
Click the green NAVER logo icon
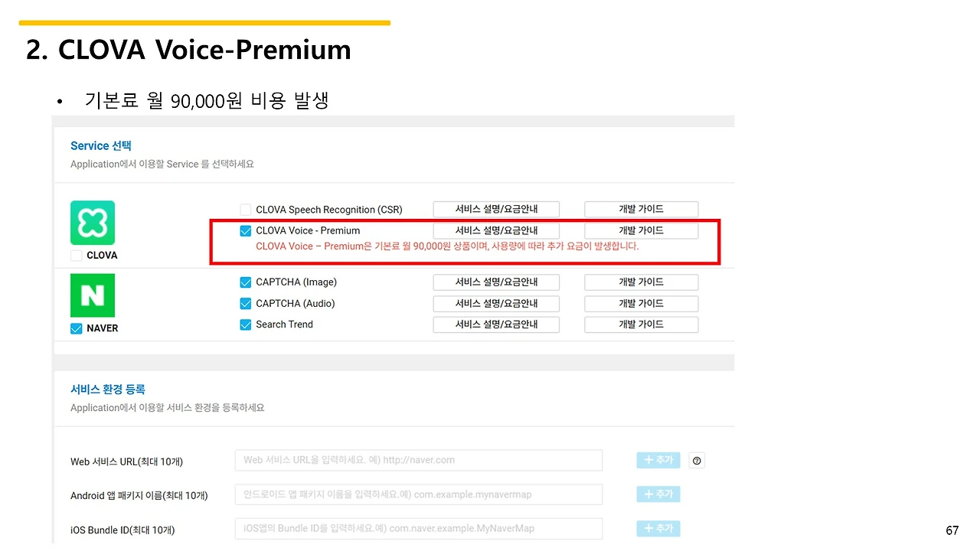93,295
